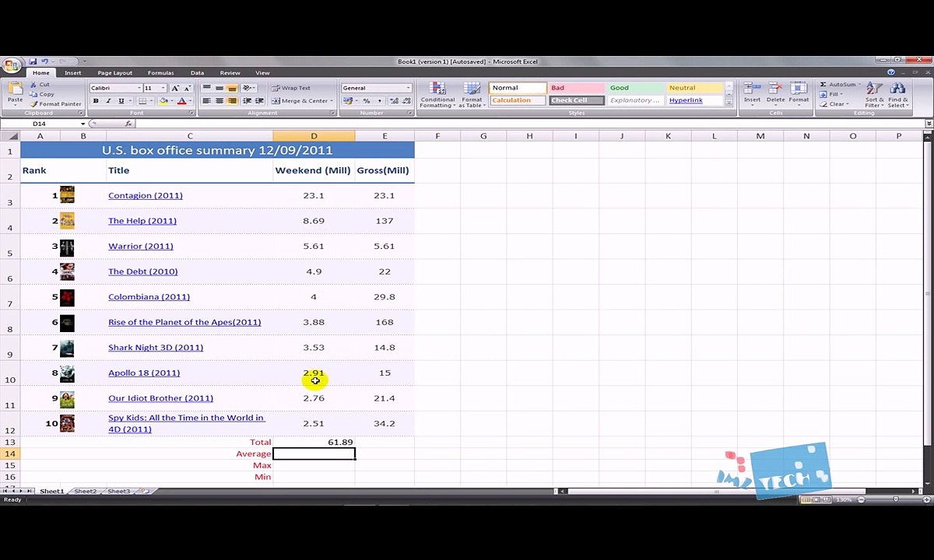
Task: Switch to the Page Layout ribbon tab
Action: tap(114, 73)
